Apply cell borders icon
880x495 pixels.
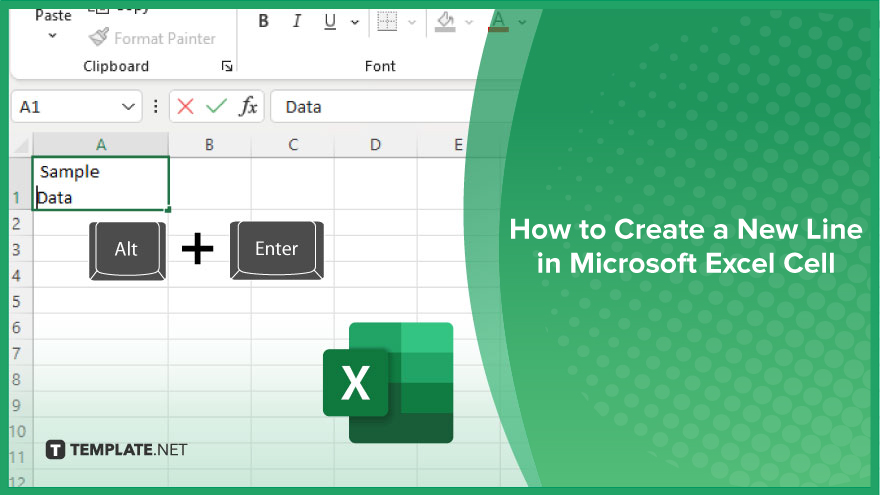click(x=387, y=21)
